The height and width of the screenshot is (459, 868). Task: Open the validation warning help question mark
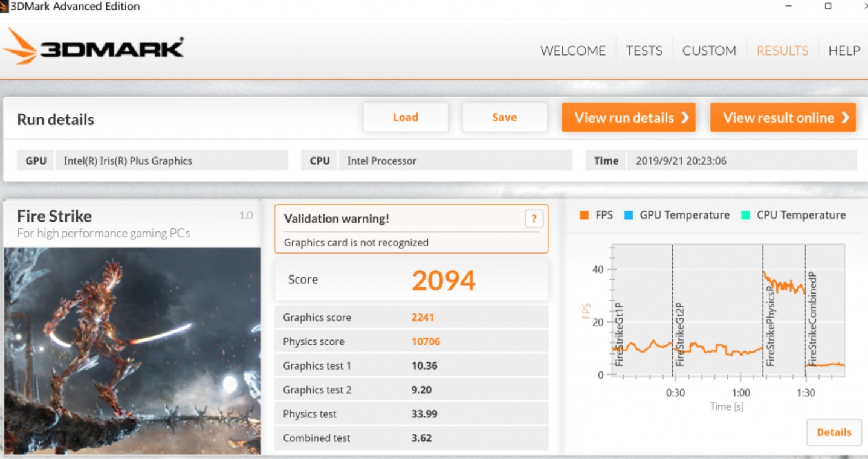click(534, 220)
